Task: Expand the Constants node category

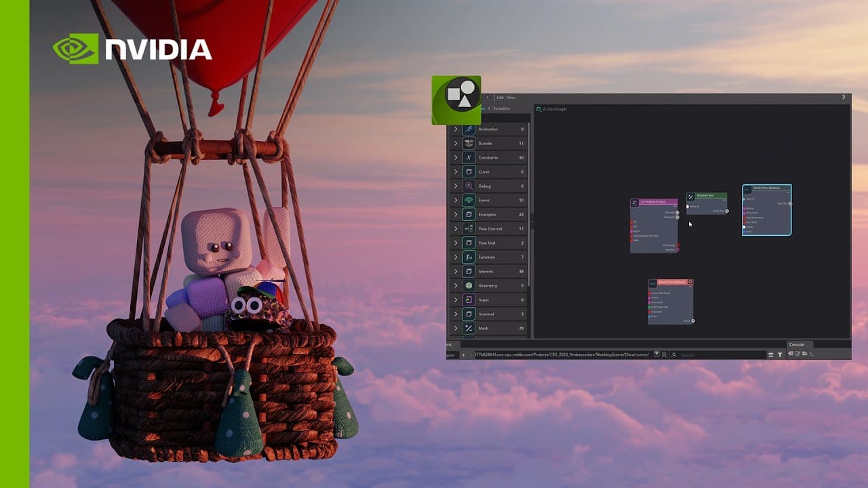Action: pos(456,157)
